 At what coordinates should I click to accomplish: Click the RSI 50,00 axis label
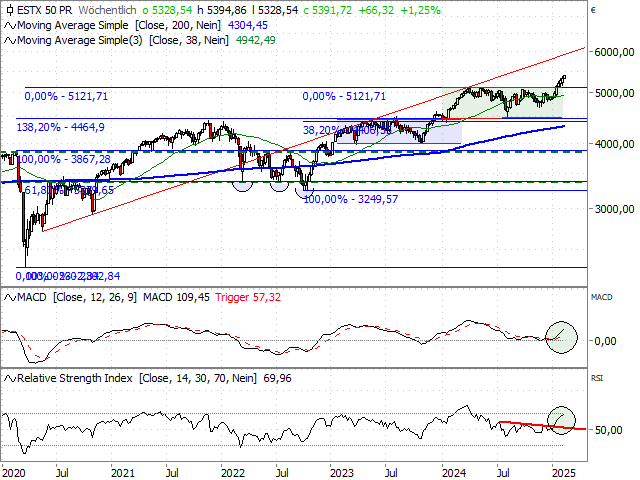point(609,430)
